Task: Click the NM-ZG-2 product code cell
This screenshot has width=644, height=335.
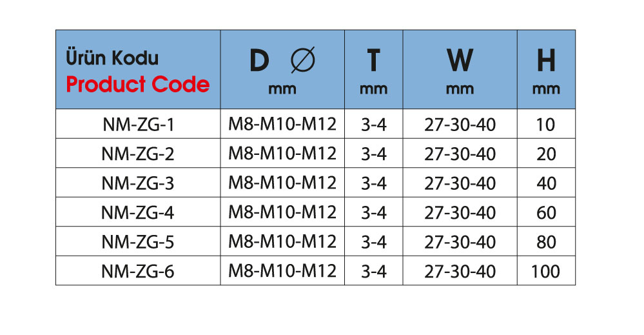Action: tap(138, 154)
